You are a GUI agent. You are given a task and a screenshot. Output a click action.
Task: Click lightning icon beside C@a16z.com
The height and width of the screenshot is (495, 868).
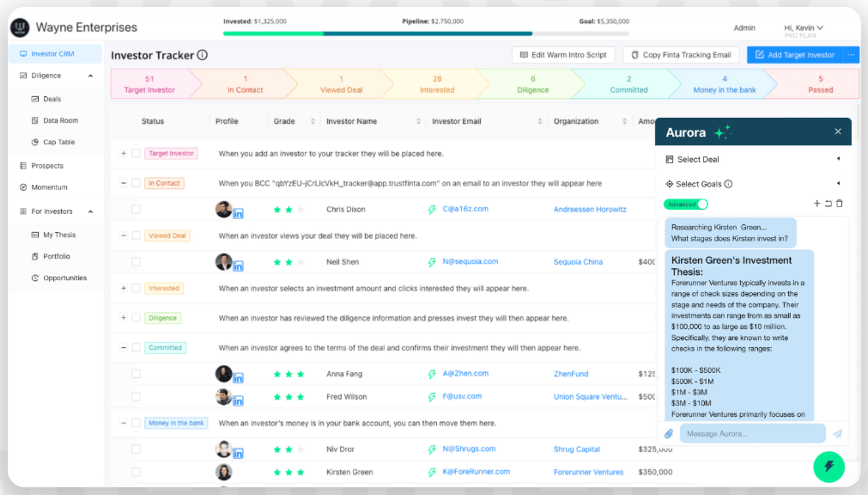(433, 210)
